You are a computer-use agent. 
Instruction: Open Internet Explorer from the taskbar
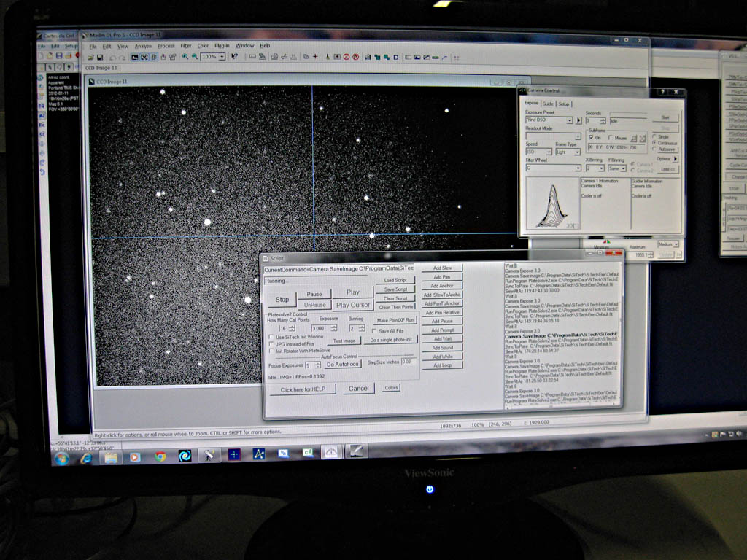pyautogui.click(x=86, y=458)
